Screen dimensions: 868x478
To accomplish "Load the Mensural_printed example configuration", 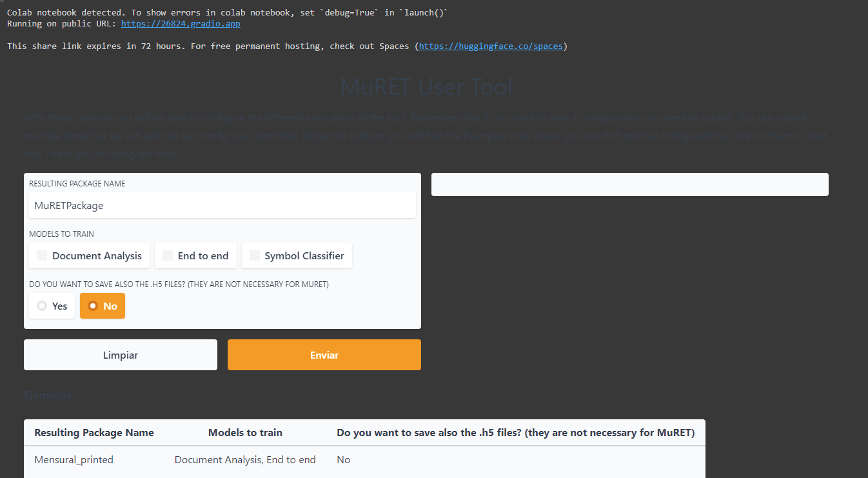I will (74, 459).
